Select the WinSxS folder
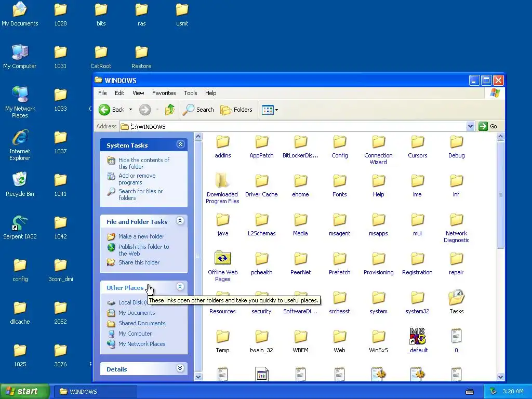532x399 pixels. [378, 342]
